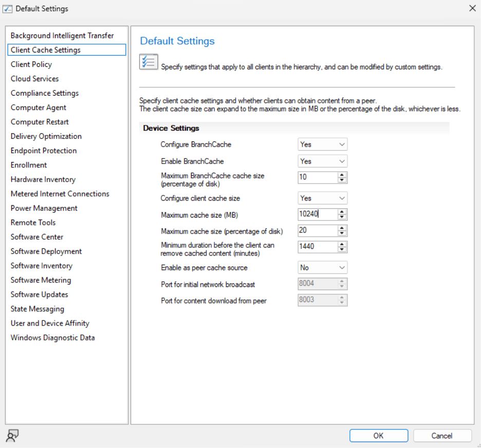The height and width of the screenshot is (448, 481).
Task: Click the OK button
Action: tap(378, 435)
